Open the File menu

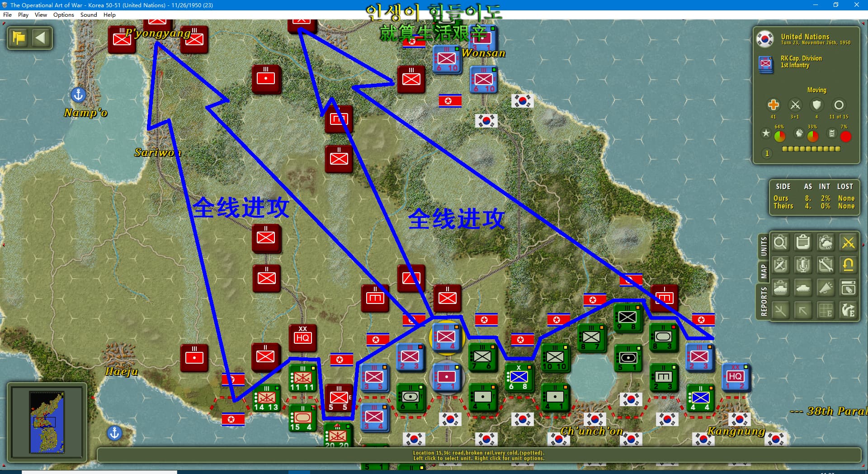point(7,15)
